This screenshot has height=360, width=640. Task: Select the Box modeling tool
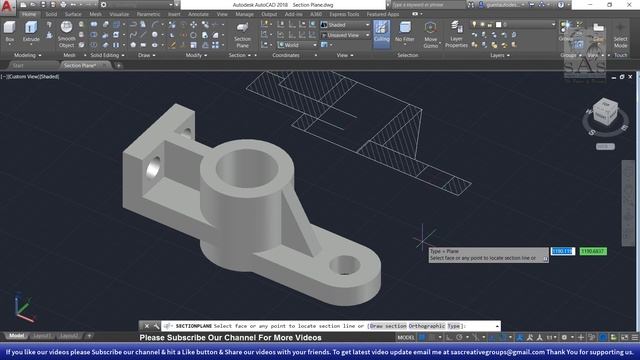pos(9,32)
